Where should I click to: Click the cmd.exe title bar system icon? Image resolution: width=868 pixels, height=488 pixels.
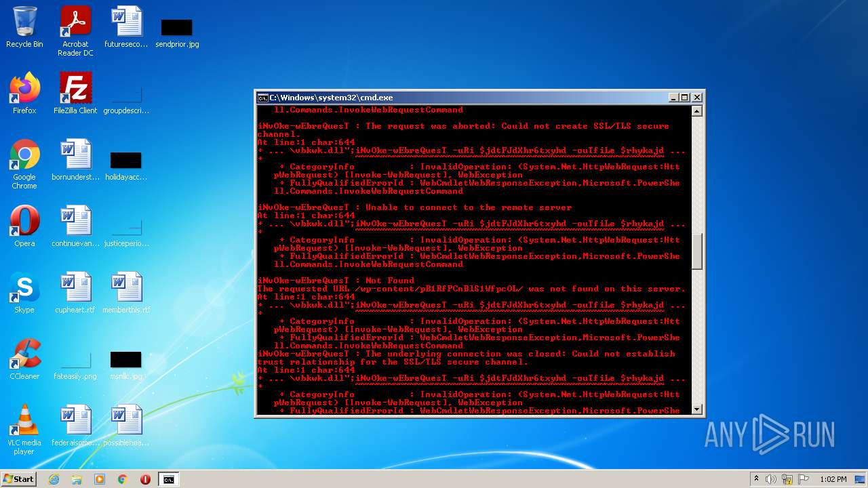coord(263,98)
